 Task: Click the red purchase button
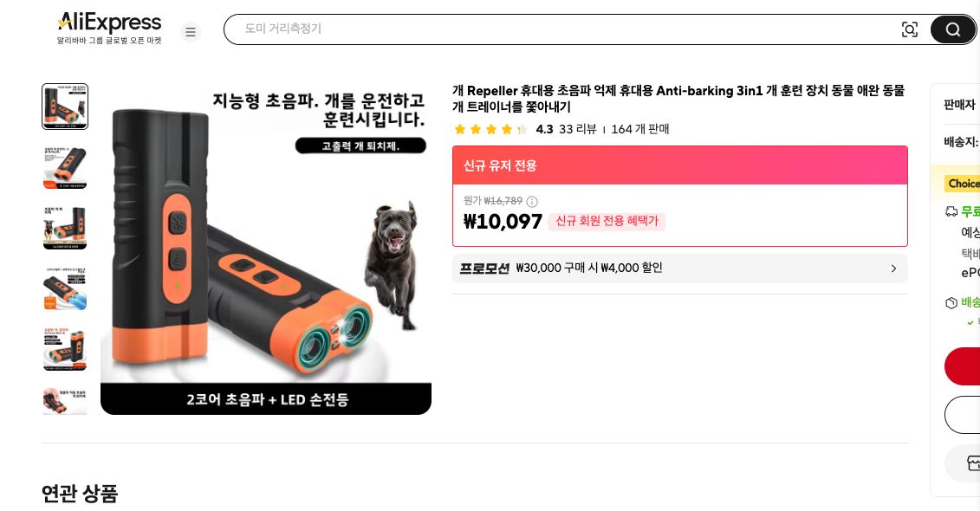coord(969,366)
